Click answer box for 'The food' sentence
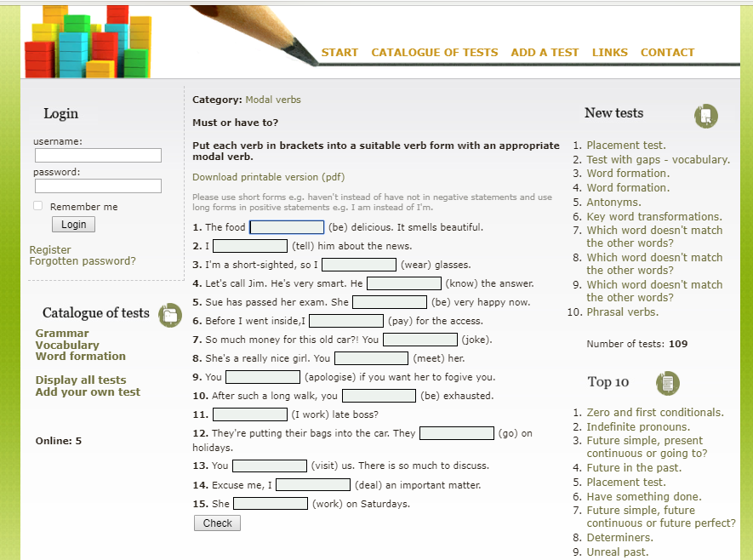753x560 pixels. coord(287,227)
